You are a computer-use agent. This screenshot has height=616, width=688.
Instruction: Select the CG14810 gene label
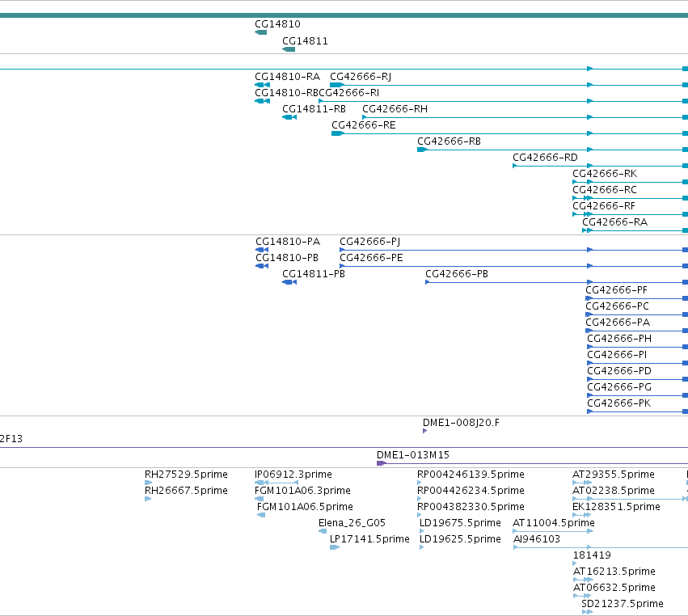tap(277, 24)
